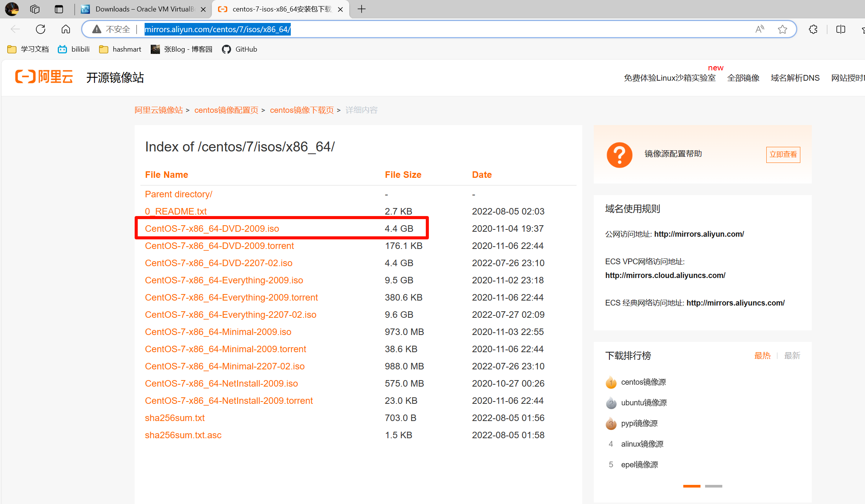The height and width of the screenshot is (504, 865).
Task: Close the Downloads VirtualBox tab
Action: click(x=203, y=9)
